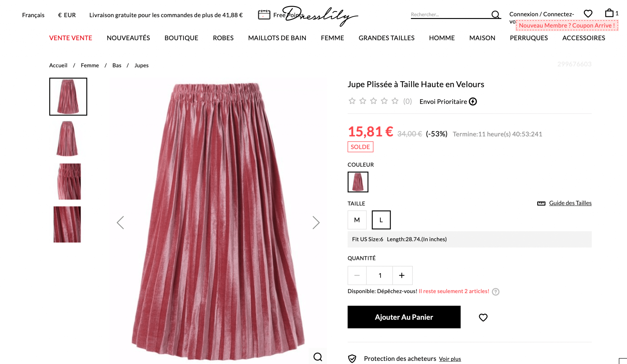Select the pink skirt color swatch
The height and width of the screenshot is (364, 627).
358,182
